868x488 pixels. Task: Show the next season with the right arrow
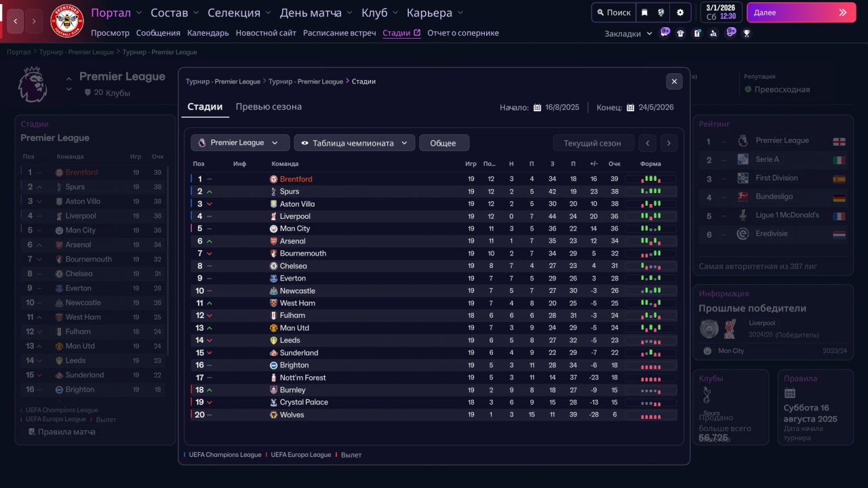pos(669,143)
